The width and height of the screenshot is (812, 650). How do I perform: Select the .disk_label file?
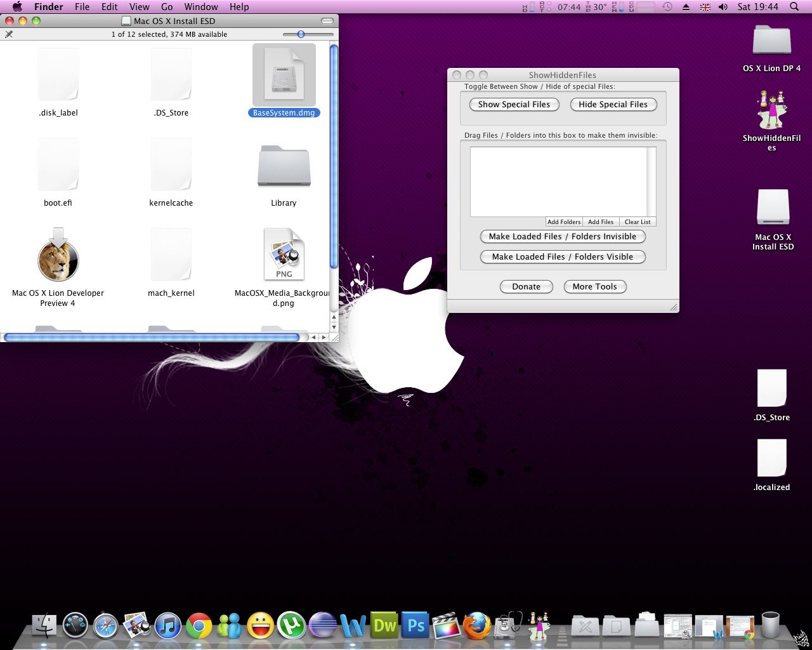[58, 83]
